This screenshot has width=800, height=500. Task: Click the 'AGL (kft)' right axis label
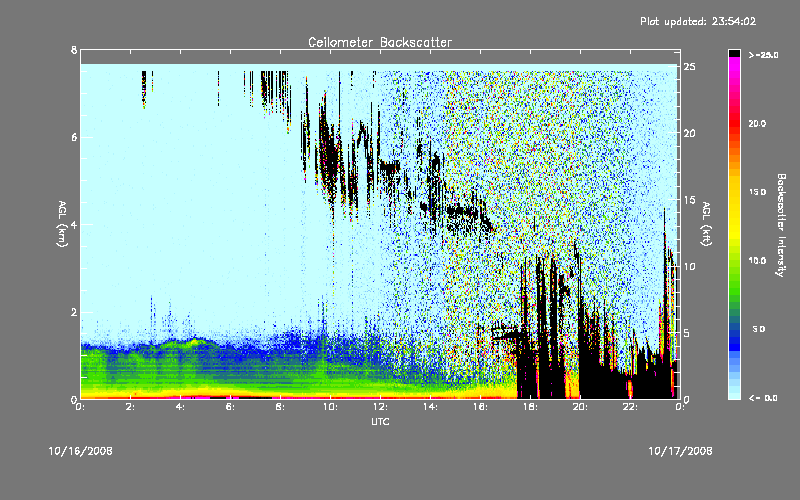click(x=706, y=224)
